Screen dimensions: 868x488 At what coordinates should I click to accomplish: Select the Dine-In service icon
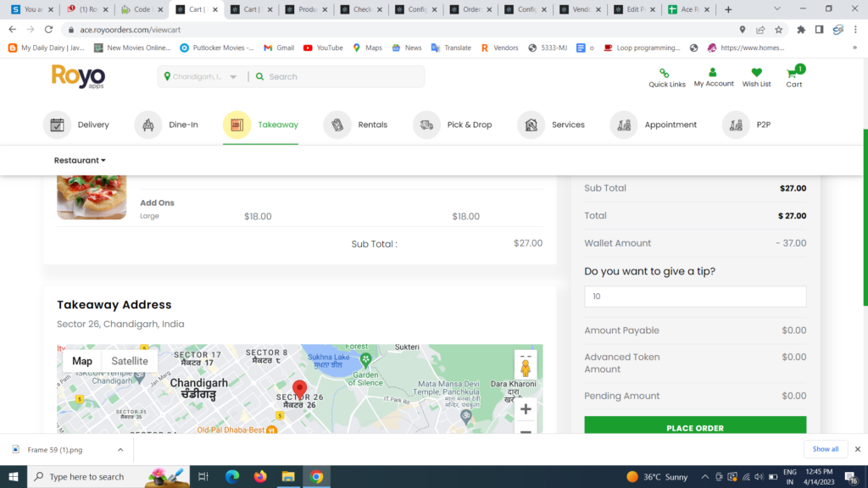tap(148, 125)
